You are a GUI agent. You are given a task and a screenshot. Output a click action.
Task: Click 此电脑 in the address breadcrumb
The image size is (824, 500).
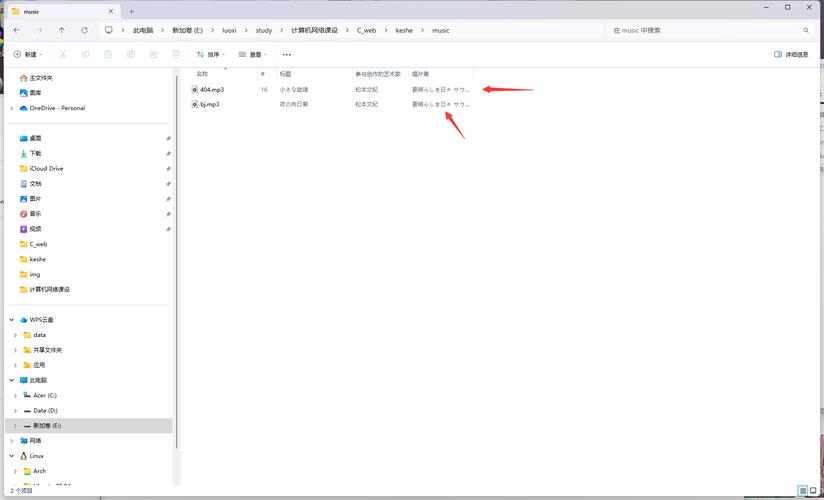point(143,30)
